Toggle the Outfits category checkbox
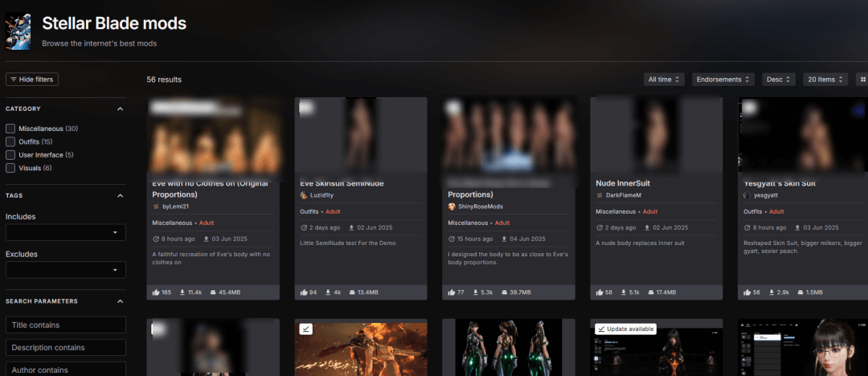This screenshot has height=376, width=868. (10, 141)
